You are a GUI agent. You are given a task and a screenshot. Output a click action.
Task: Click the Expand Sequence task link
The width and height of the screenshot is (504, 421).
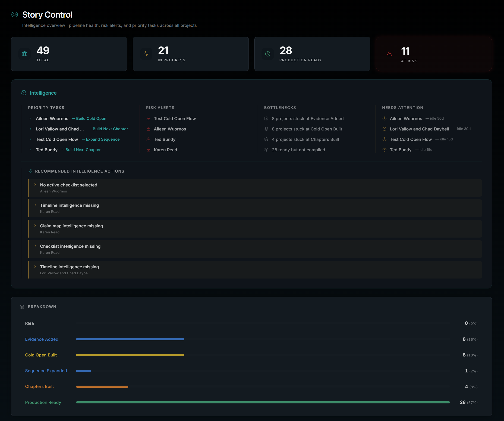click(102, 139)
